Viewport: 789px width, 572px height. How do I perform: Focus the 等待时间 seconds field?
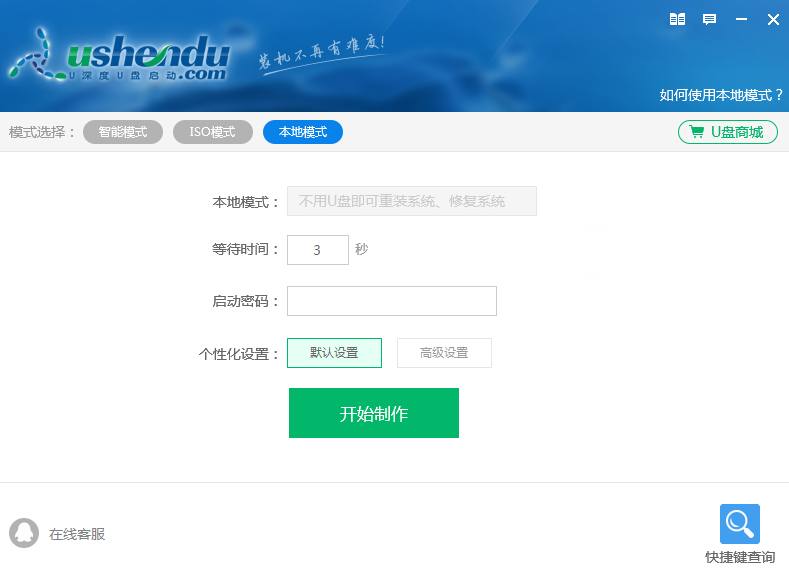pos(318,250)
